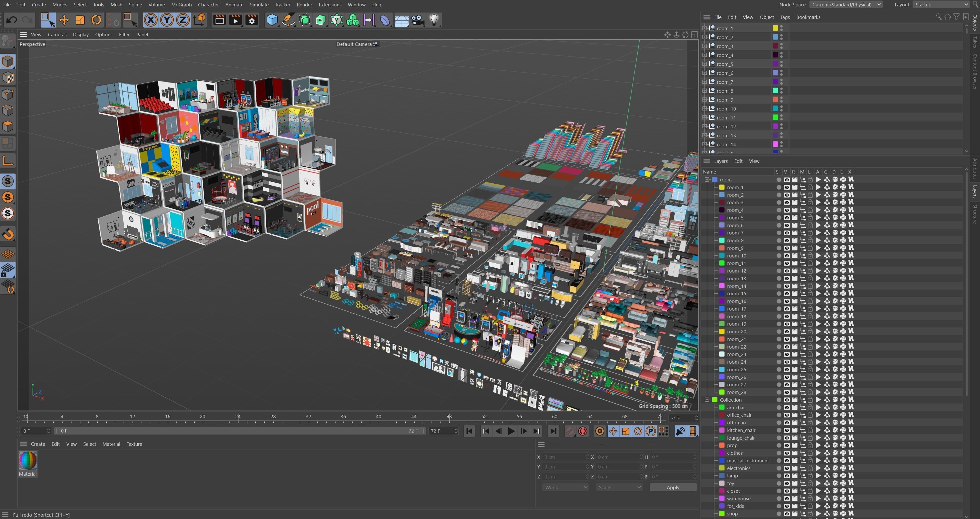The height and width of the screenshot is (519, 980).
Task: Toggle the X-axis lock
Action: 151,20
